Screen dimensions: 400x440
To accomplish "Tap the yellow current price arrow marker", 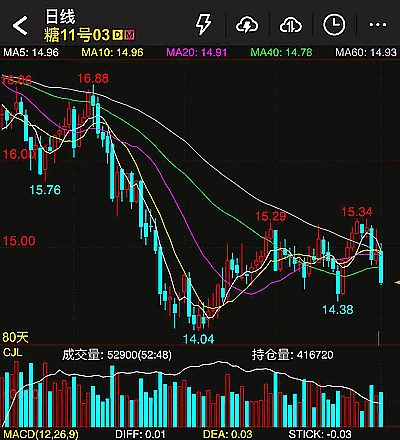I will pyautogui.click(x=397, y=283).
